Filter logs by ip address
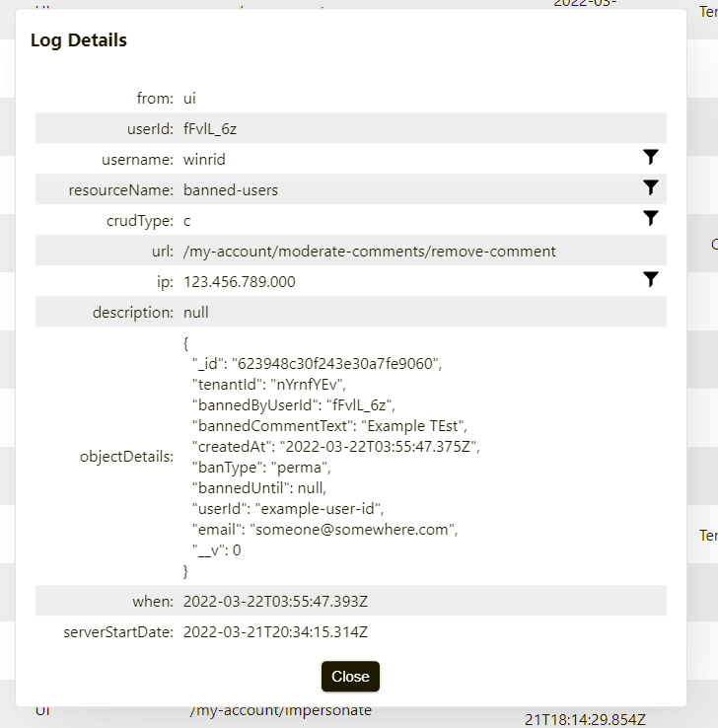The width and height of the screenshot is (718, 728). [650, 280]
